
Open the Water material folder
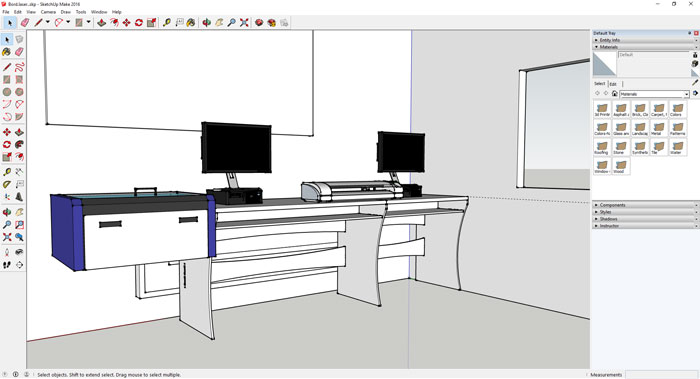tap(677, 147)
